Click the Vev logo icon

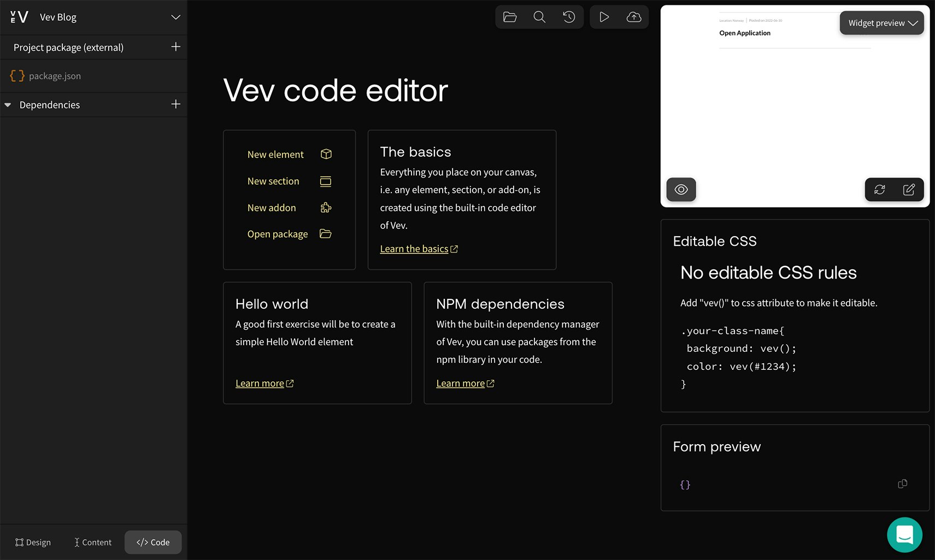pos(19,17)
